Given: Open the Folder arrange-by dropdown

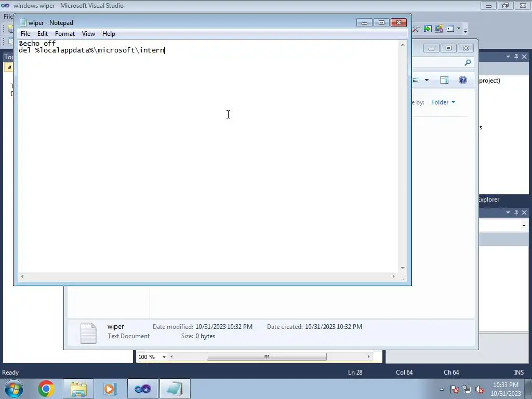Looking at the screenshot, I should pyautogui.click(x=443, y=102).
